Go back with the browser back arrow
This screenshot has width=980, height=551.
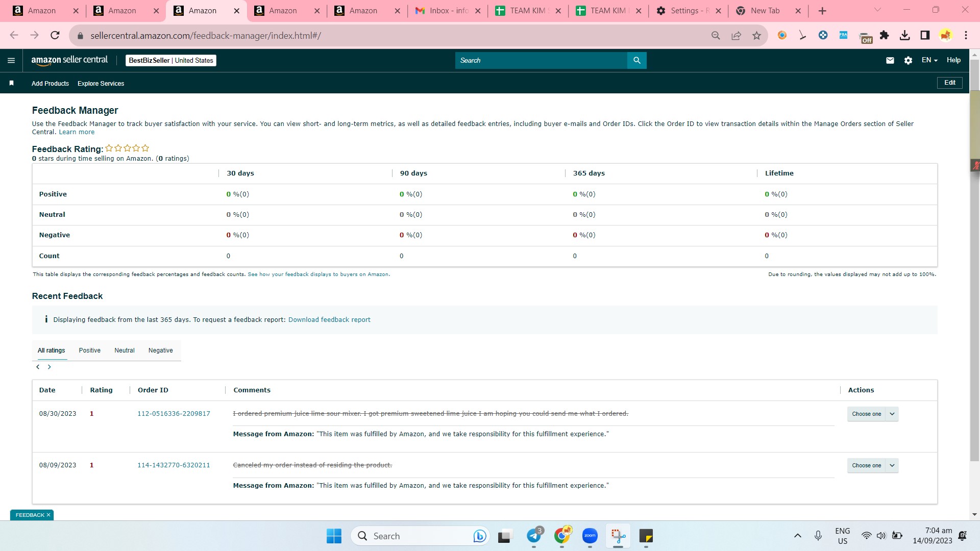14,35
